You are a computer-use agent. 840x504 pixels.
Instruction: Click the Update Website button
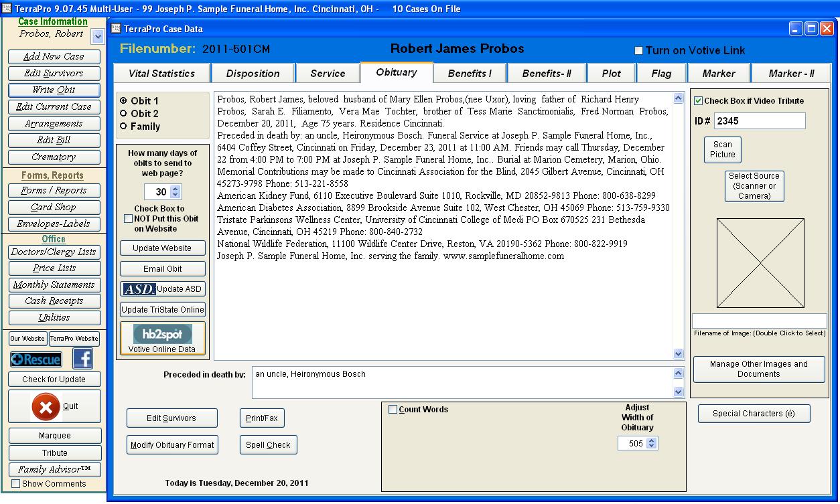pos(163,248)
